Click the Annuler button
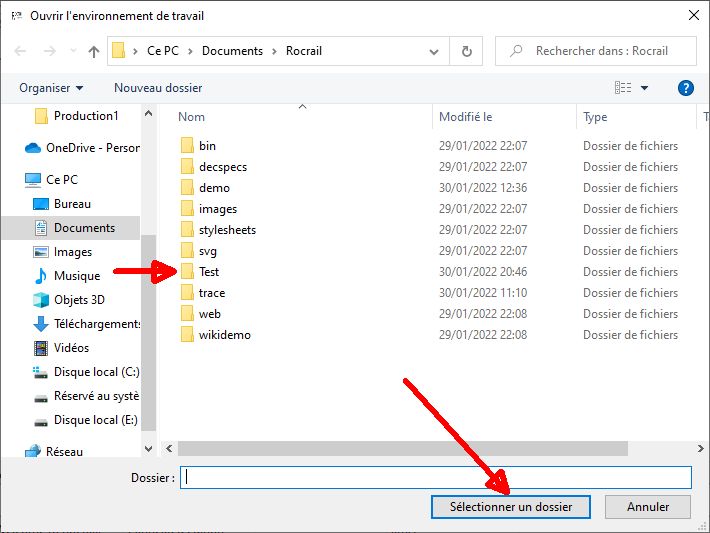This screenshot has height=533, width=710. [x=648, y=506]
